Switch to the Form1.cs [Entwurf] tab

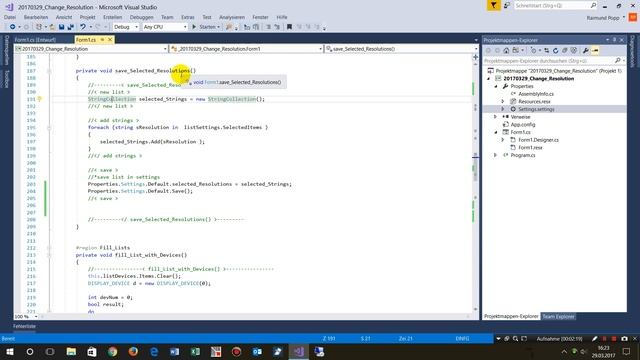click(x=35, y=40)
